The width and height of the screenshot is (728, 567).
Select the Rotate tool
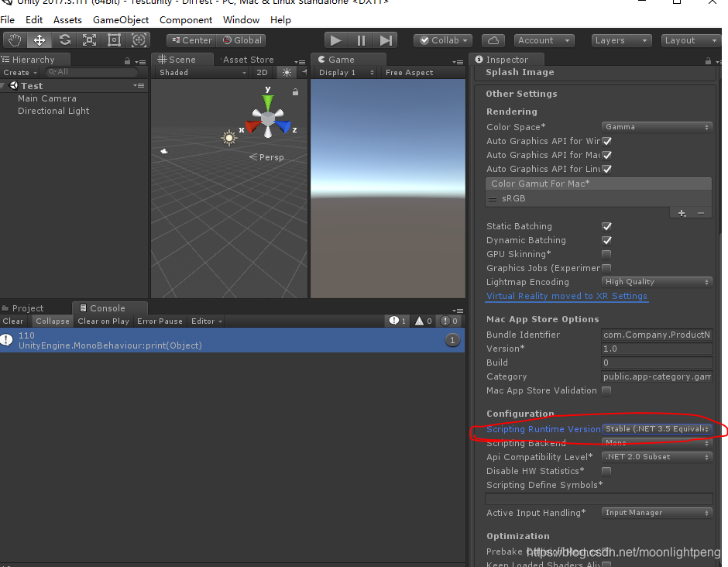[x=67, y=40]
